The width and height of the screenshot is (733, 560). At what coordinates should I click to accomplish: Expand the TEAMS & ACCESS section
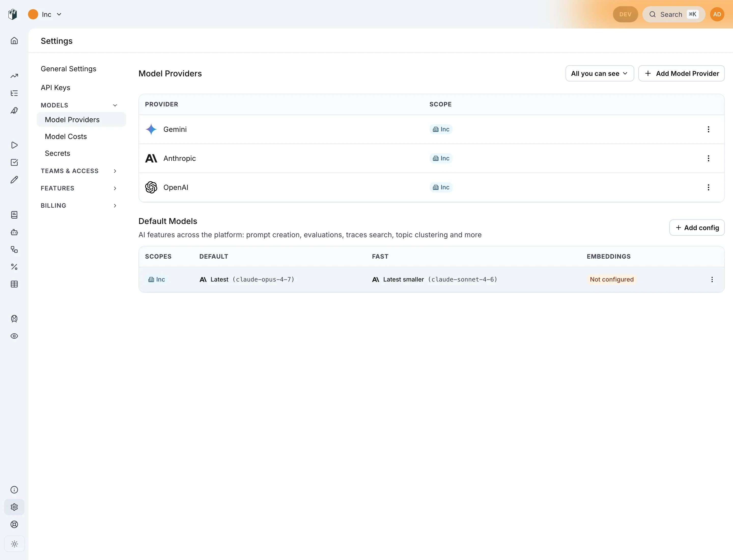pyautogui.click(x=79, y=171)
